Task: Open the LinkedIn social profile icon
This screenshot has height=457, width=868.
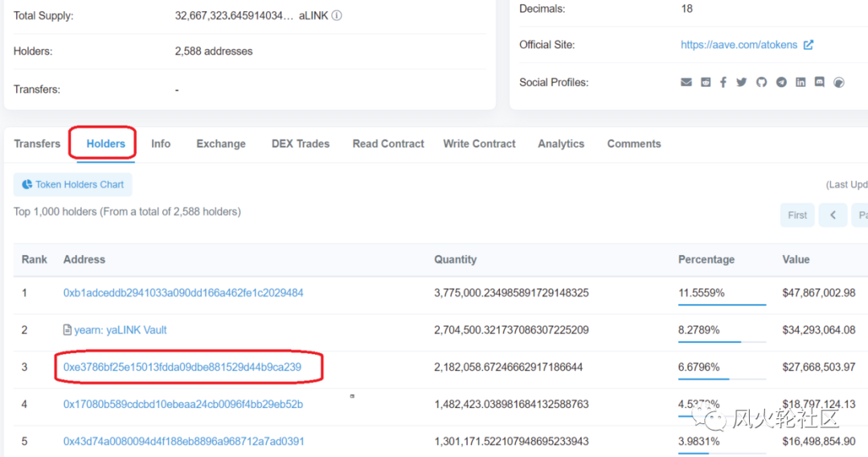Action: (x=800, y=83)
